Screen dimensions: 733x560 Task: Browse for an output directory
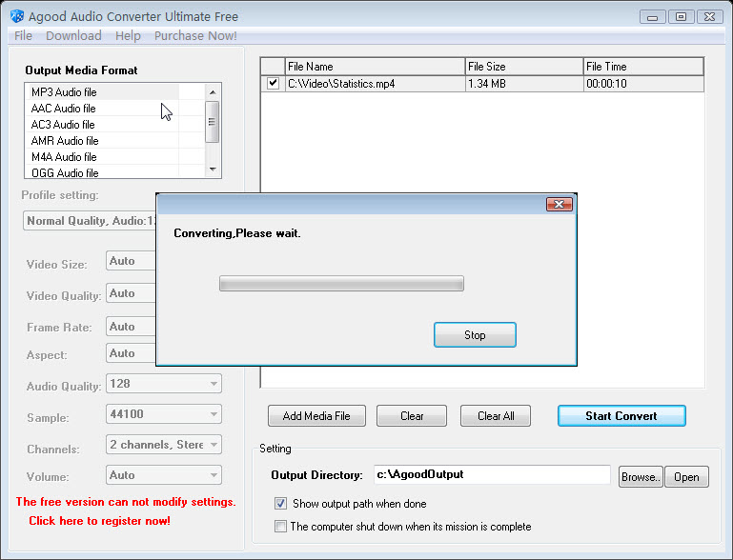click(x=641, y=477)
